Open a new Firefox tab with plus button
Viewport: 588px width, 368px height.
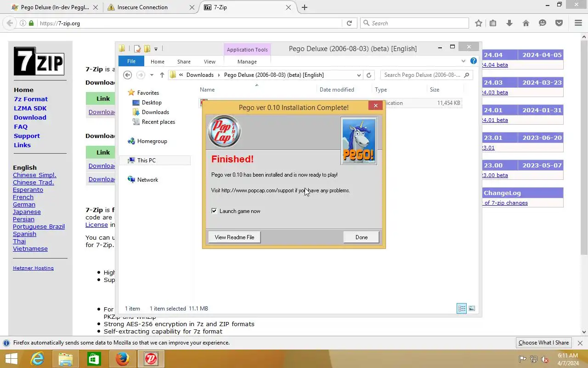[x=304, y=7]
